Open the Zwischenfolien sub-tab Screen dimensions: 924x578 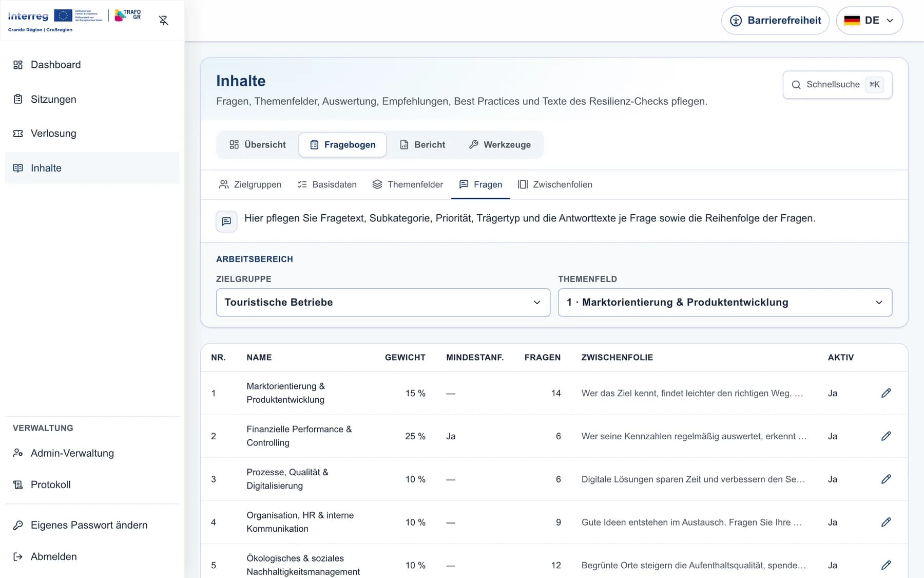[555, 184]
